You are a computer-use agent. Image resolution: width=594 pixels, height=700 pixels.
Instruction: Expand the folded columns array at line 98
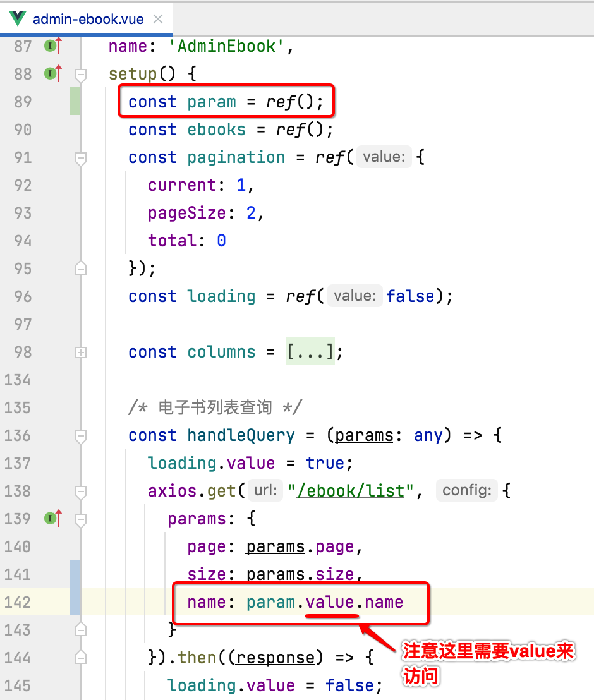click(x=81, y=353)
